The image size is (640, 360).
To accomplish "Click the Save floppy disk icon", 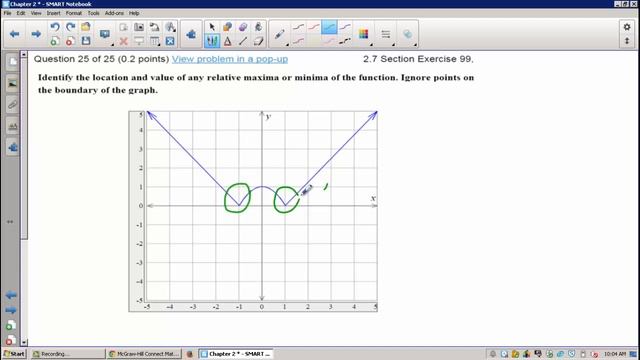I will click(x=86, y=41).
